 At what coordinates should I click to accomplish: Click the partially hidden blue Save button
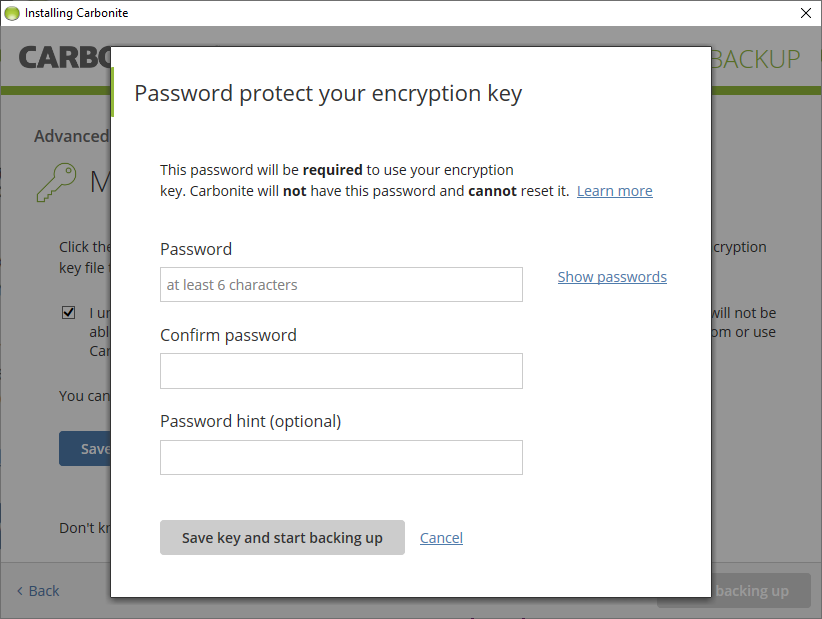[x=85, y=449]
